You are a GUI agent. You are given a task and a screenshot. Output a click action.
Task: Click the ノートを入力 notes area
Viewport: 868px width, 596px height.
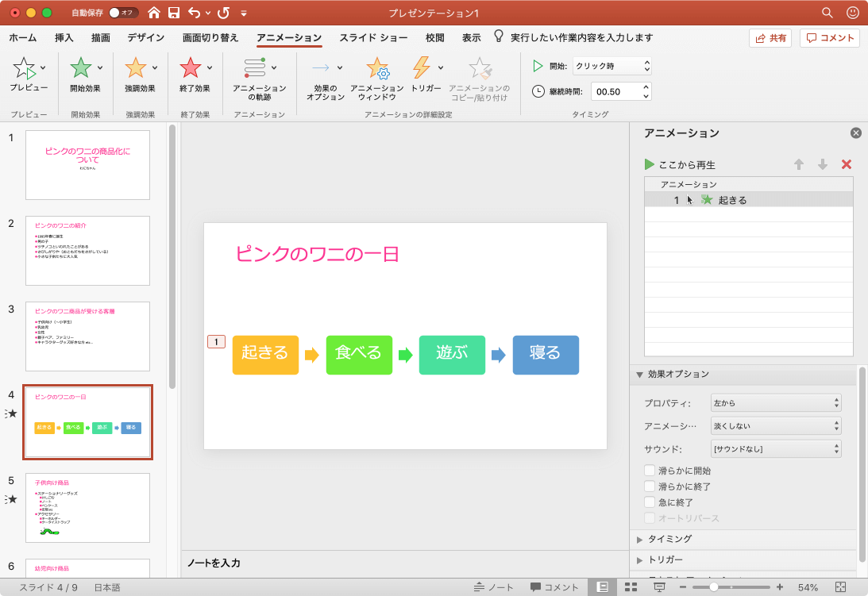coord(405,563)
